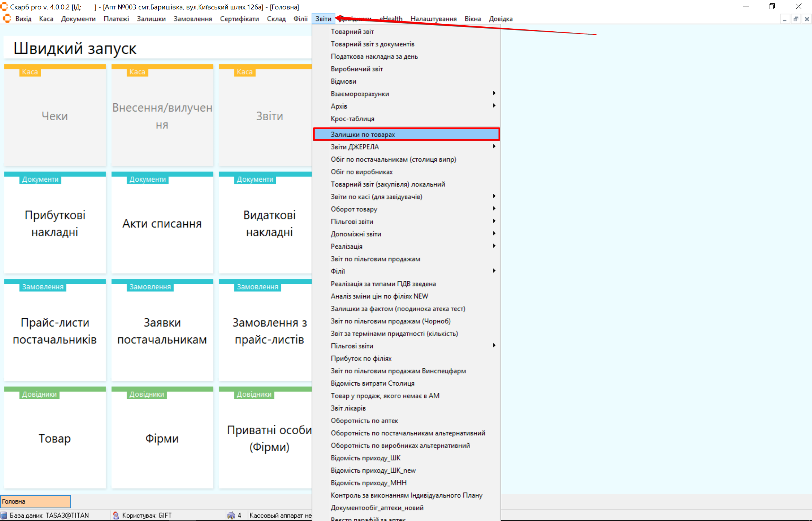Open the Фірми directory tile
The height and width of the screenshot is (521, 812).
pyautogui.click(x=162, y=438)
